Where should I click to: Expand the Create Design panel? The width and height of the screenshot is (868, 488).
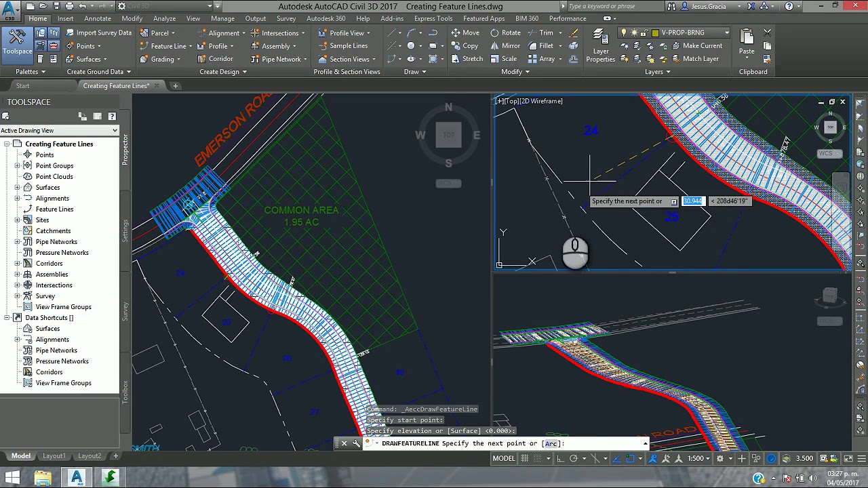[223, 72]
